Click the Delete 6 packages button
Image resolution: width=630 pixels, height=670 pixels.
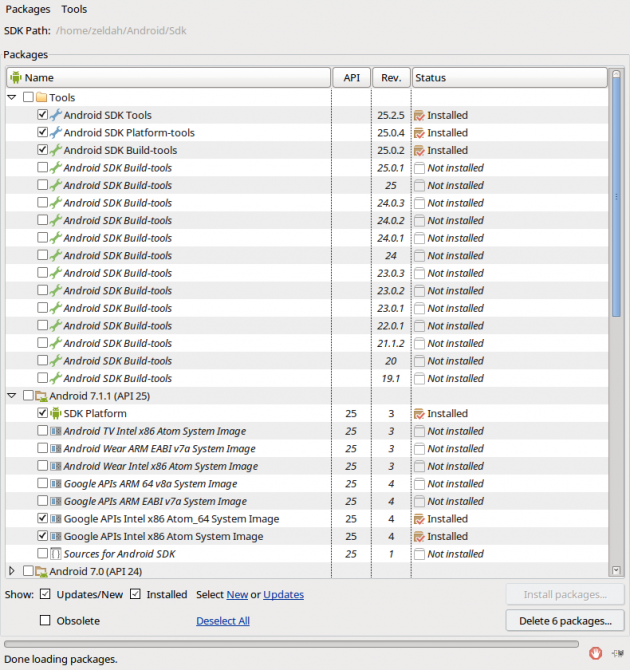tap(565, 620)
